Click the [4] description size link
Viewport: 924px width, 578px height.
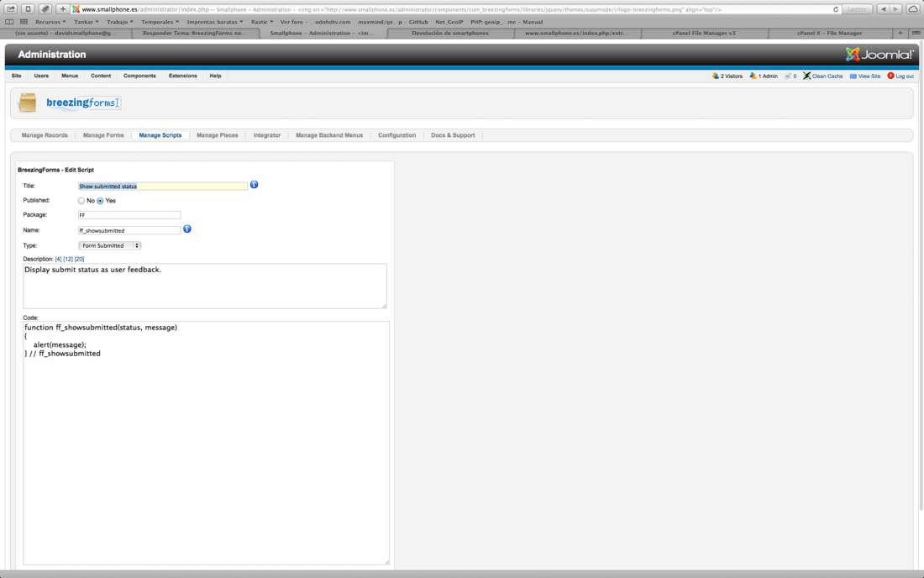(x=58, y=260)
